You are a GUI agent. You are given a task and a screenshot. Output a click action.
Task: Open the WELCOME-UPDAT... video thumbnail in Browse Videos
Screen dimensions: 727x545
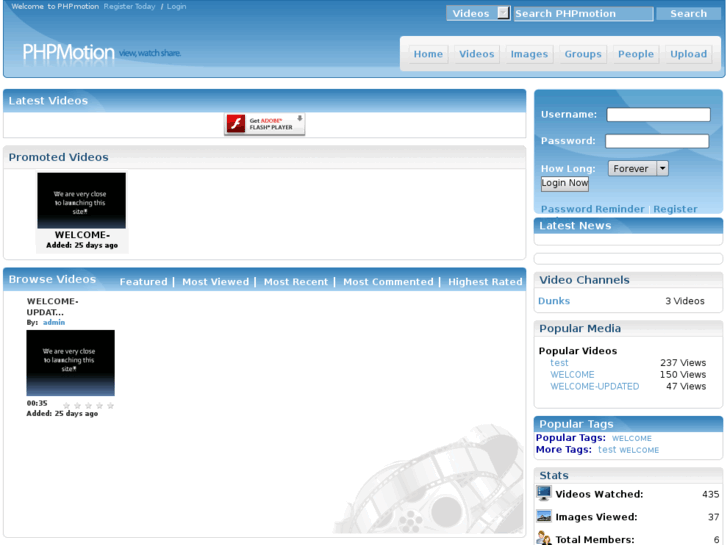(70, 363)
